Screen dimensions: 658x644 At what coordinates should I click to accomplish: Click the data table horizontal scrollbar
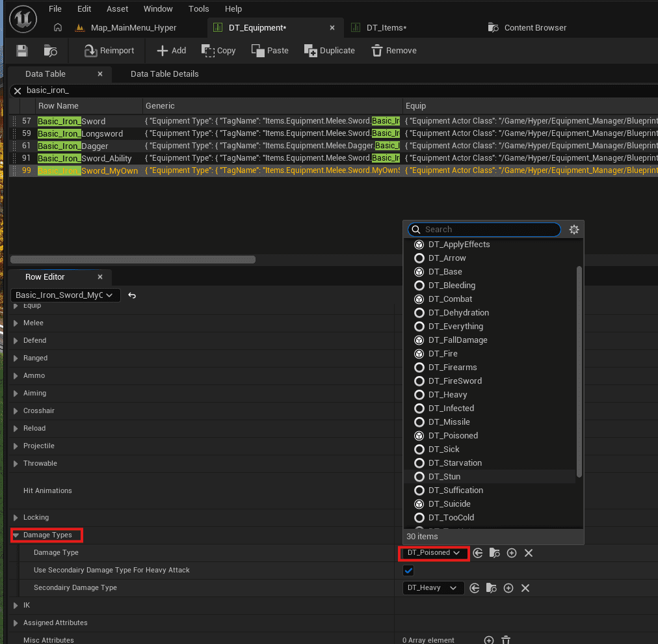(133, 260)
